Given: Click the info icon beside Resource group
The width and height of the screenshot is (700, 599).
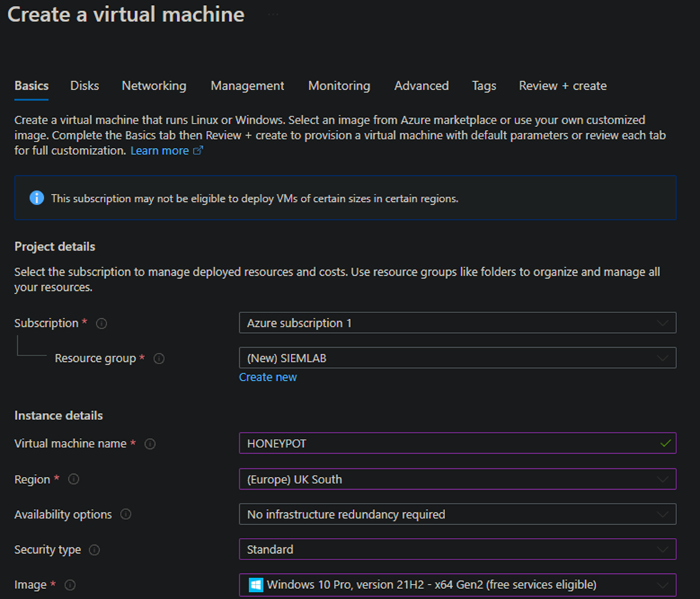Looking at the screenshot, I should click(x=159, y=358).
